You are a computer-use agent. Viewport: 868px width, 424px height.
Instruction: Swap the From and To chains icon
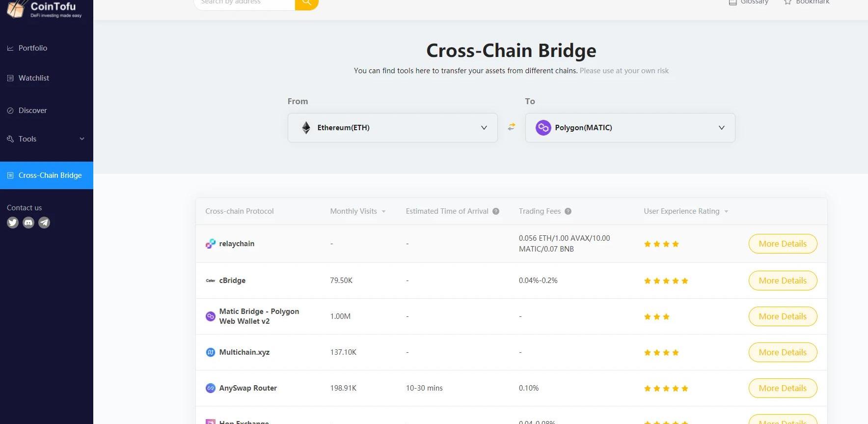[x=512, y=127]
